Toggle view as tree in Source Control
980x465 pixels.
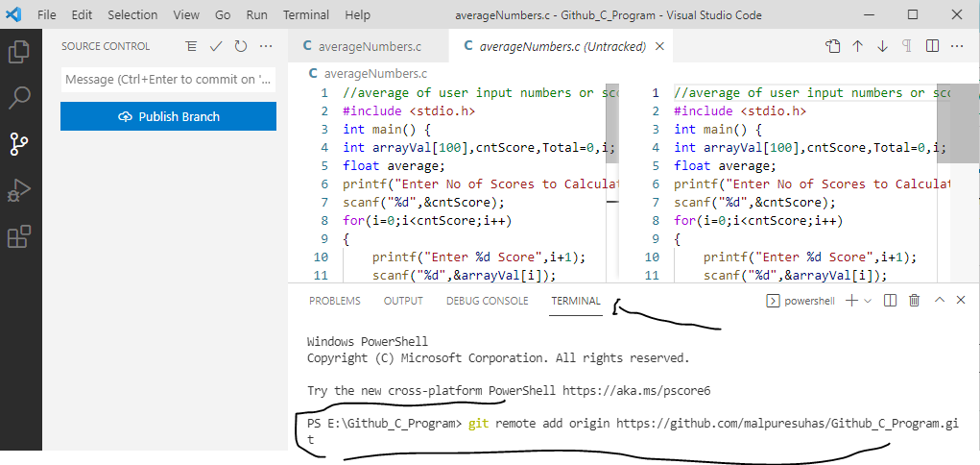click(x=191, y=46)
